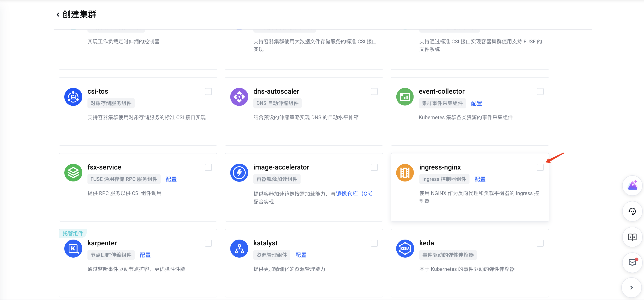The image size is (644, 300).
Task: Click the keda hexagon icon
Action: click(x=405, y=249)
